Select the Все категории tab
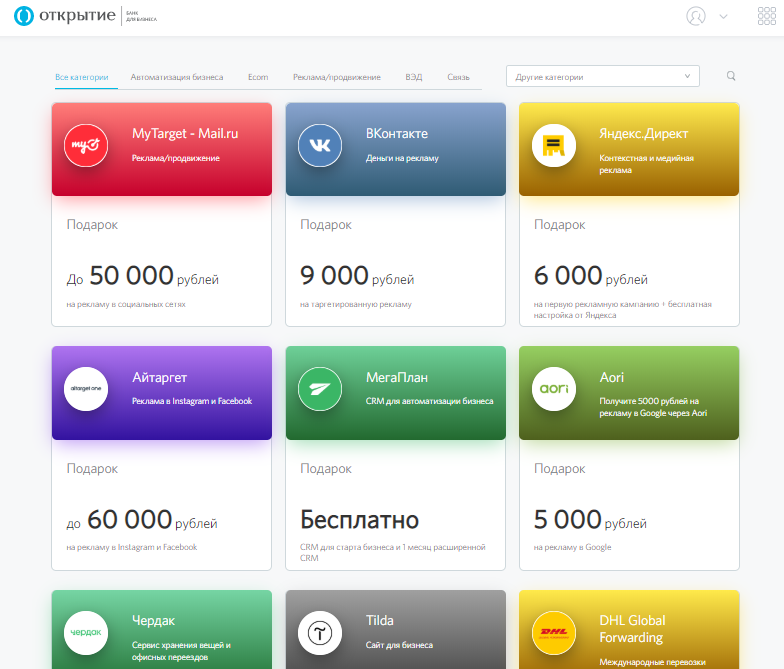Screen dimensions: 784x669 (x=82, y=77)
